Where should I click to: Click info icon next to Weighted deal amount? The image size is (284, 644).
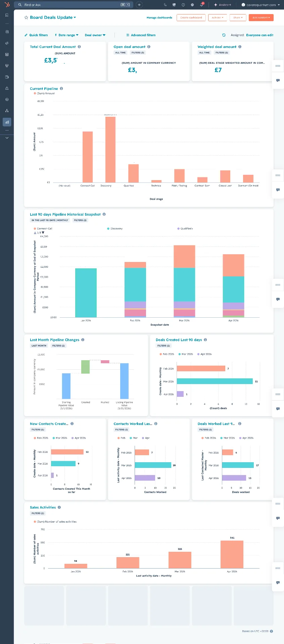tap(240, 47)
